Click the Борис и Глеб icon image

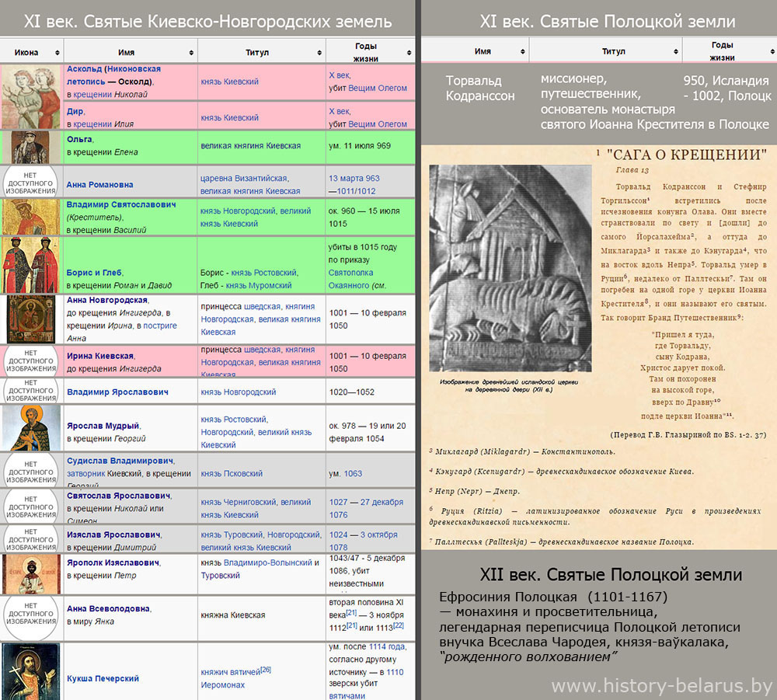click(31, 264)
